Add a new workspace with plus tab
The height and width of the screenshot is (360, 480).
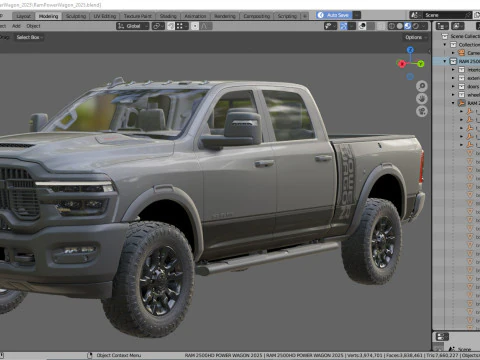305,16
